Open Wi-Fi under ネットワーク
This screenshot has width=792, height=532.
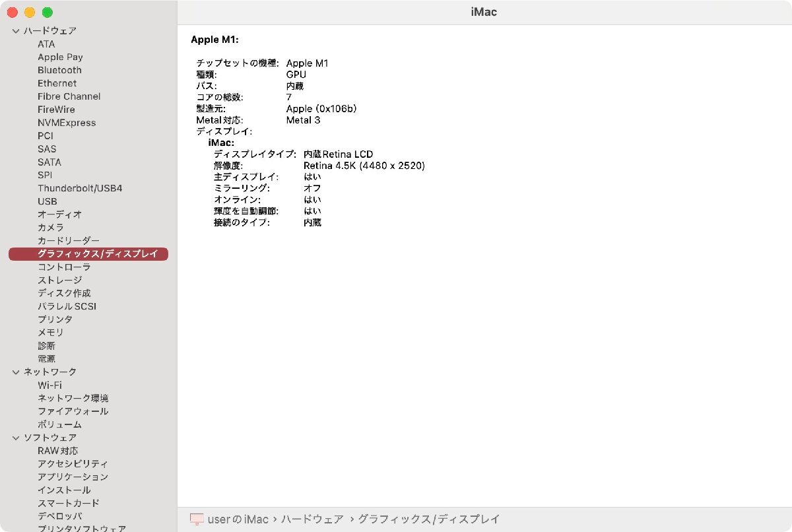pos(49,385)
